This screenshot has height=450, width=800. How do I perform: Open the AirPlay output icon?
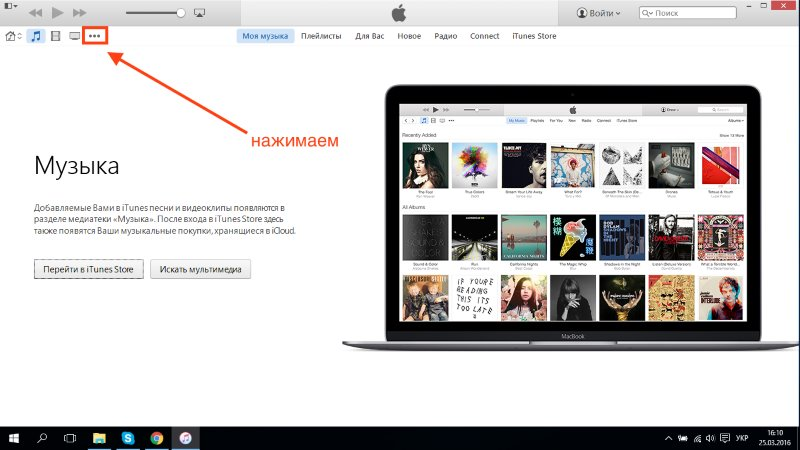pos(199,13)
